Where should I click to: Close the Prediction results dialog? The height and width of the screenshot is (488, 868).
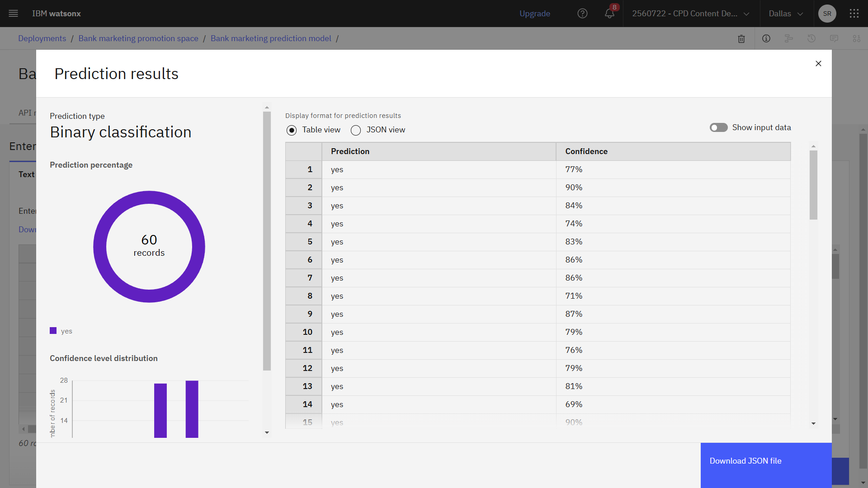pyautogui.click(x=818, y=64)
